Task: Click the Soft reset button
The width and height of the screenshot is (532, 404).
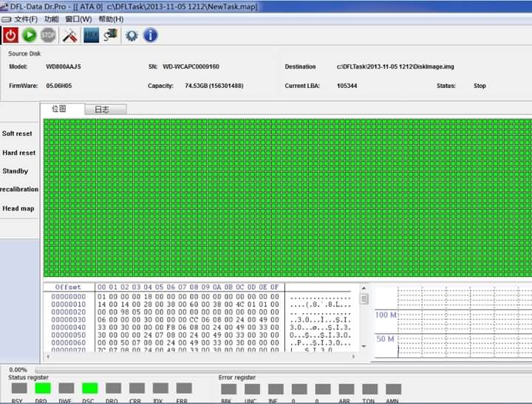Action: click(18, 134)
